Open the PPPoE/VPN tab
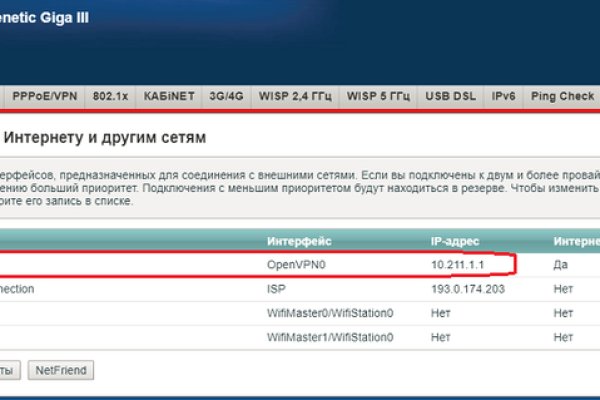 point(43,97)
